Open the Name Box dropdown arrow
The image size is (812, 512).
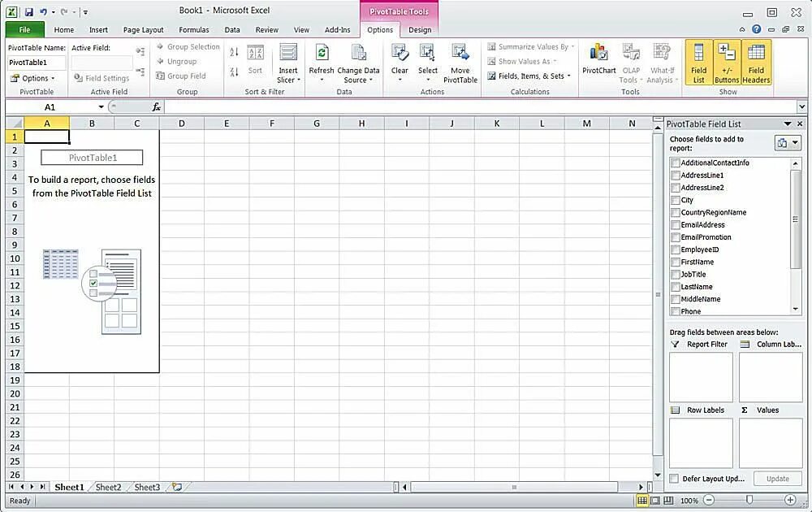[x=101, y=107]
